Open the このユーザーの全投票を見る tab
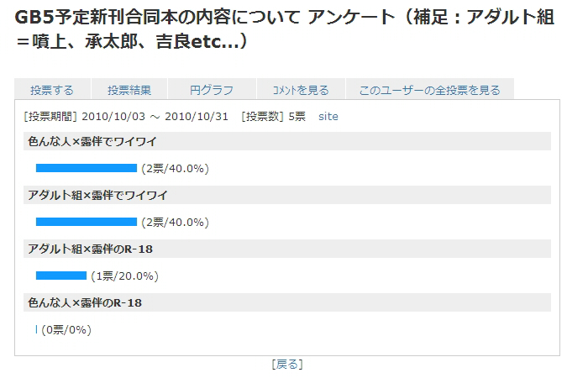Image resolution: width=588 pixels, height=378 pixels. (x=429, y=90)
